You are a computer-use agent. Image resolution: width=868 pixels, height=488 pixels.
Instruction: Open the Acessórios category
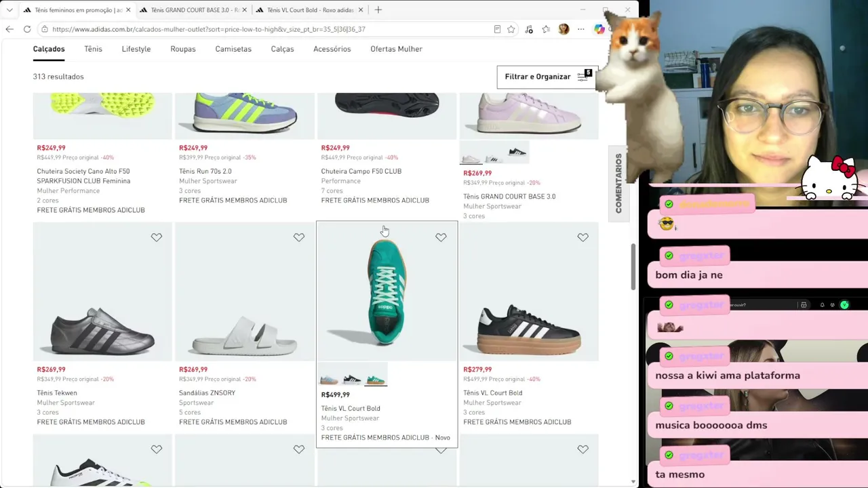pyautogui.click(x=332, y=49)
